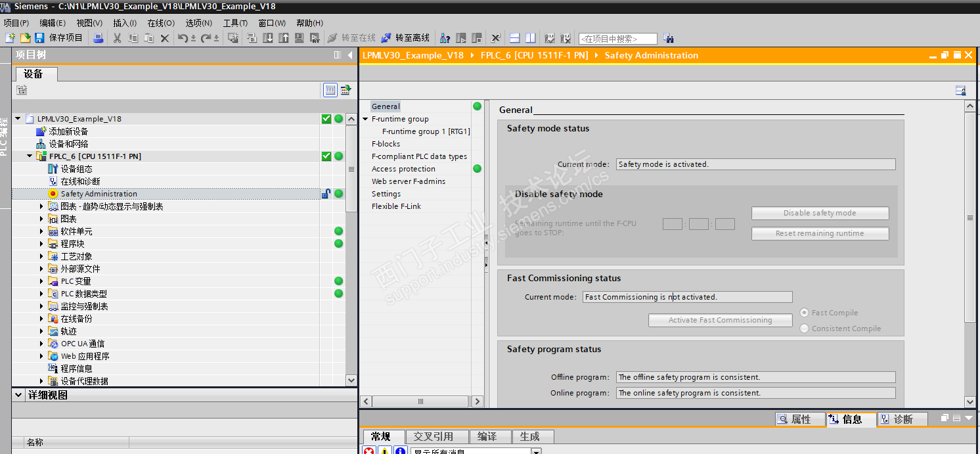
Task: Select Safety Administration in the project tree
Action: pos(99,194)
